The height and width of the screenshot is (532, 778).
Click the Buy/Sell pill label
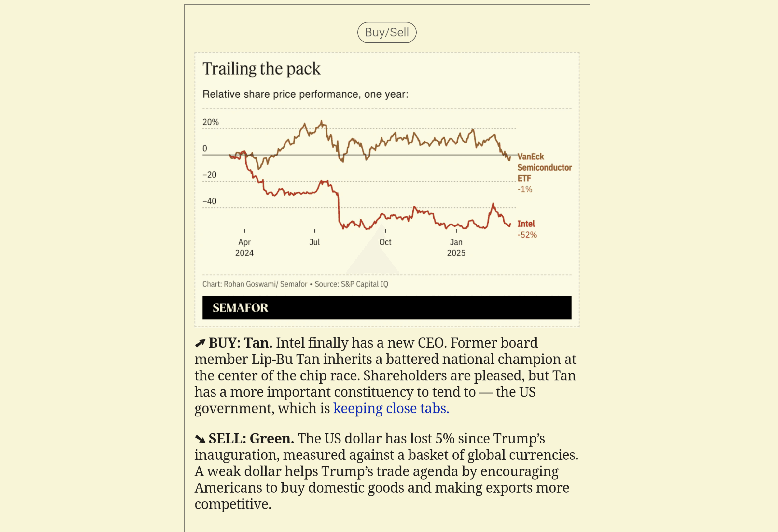387,33
